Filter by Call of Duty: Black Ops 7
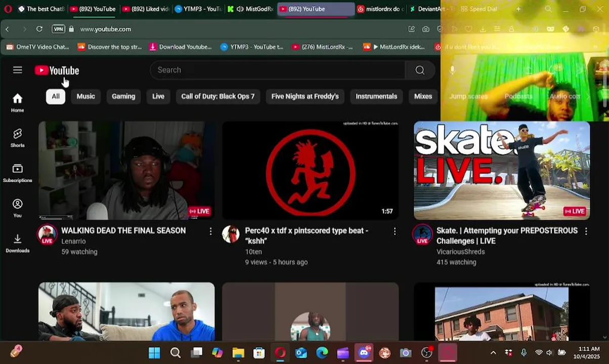This screenshot has height=364, width=609. coord(218,96)
